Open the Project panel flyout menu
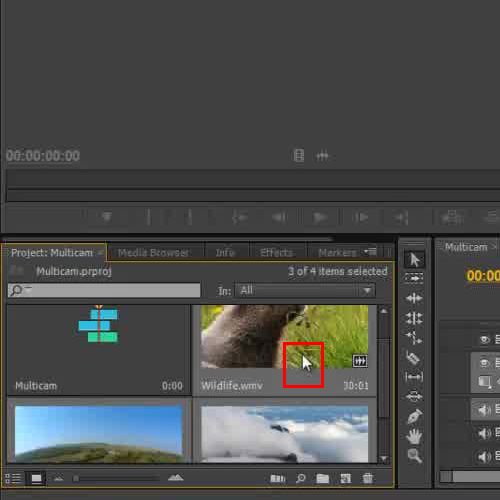The height and width of the screenshot is (500, 500). [370, 252]
